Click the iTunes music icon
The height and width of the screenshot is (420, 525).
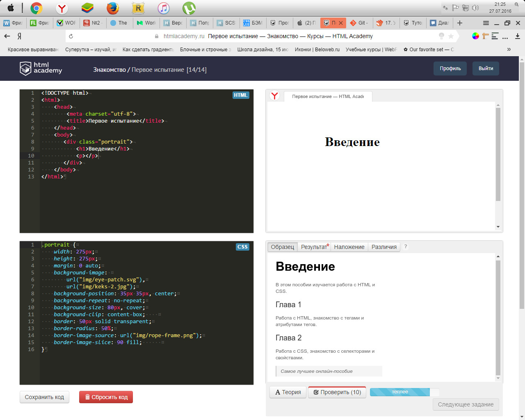click(163, 8)
